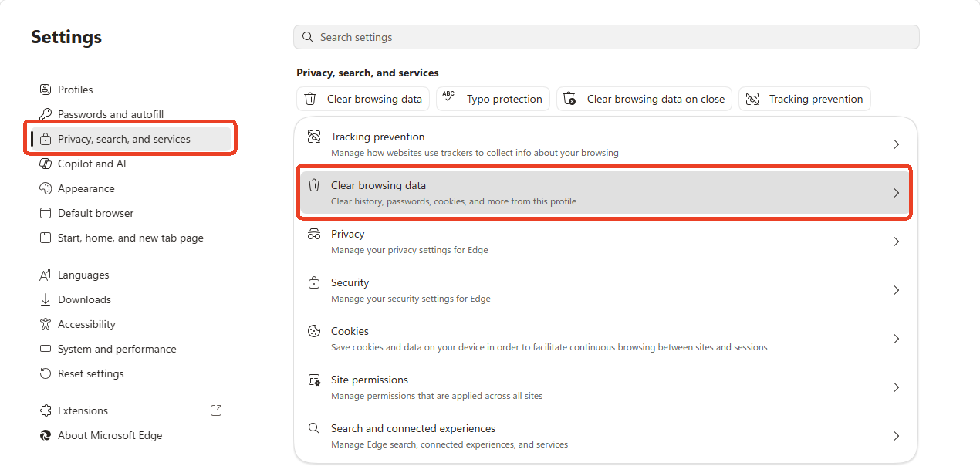Go to Languages settings
This screenshot has width=980, height=473.
[x=131, y=275]
